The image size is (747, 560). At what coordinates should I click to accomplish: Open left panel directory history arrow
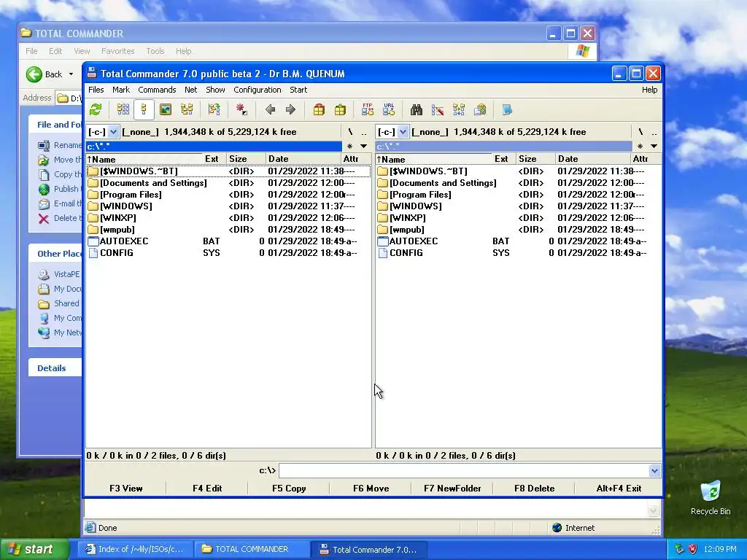pos(363,146)
